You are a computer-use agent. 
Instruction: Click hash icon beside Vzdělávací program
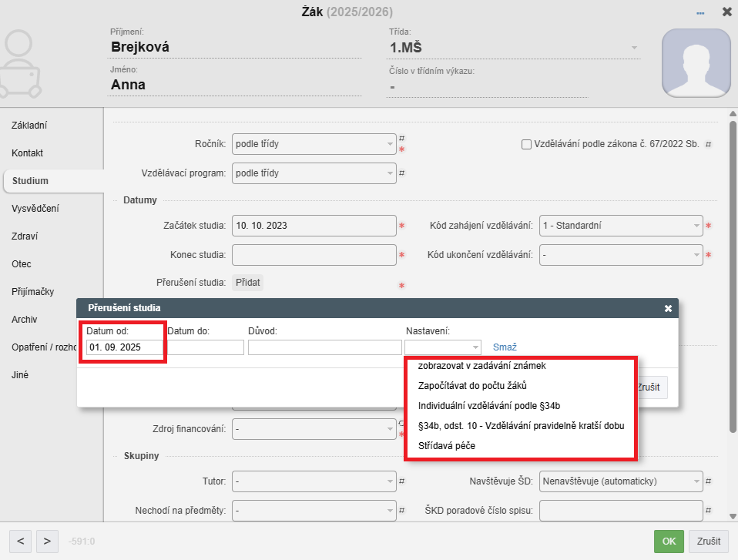[401, 173]
